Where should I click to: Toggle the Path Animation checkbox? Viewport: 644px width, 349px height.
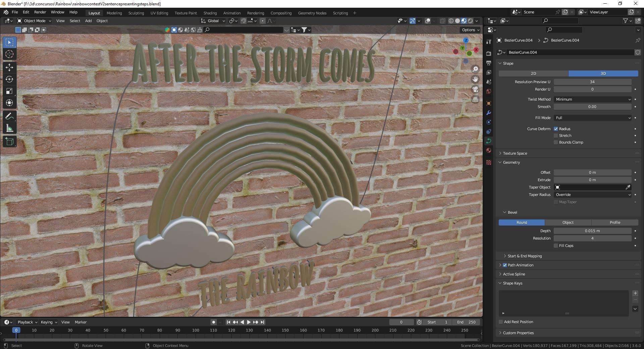click(x=505, y=265)
